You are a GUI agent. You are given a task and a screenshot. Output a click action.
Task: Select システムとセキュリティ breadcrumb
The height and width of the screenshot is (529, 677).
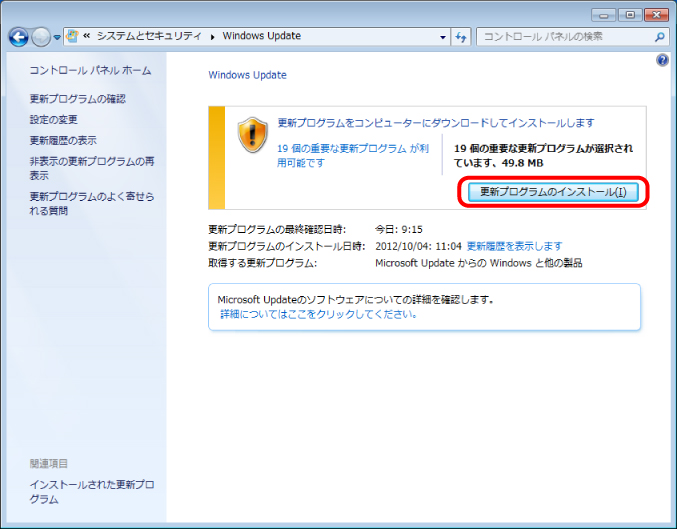pos(149,36)
